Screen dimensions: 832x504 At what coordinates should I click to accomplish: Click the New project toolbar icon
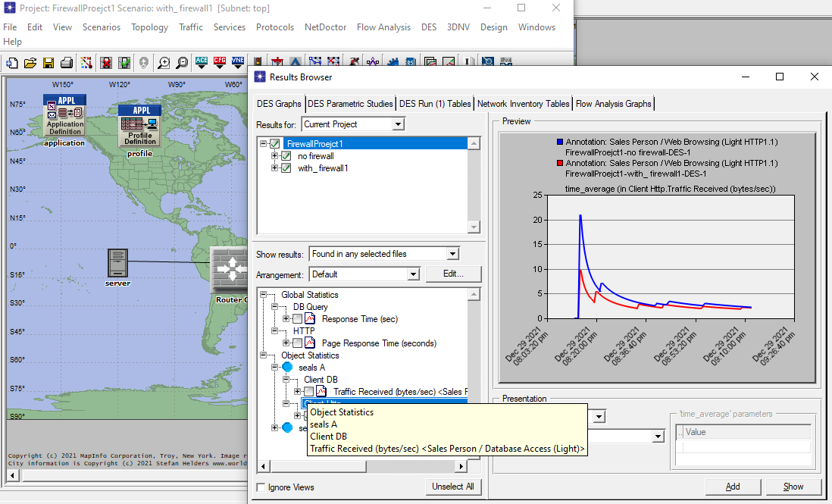pyautogui.click(x=11, y=63)
